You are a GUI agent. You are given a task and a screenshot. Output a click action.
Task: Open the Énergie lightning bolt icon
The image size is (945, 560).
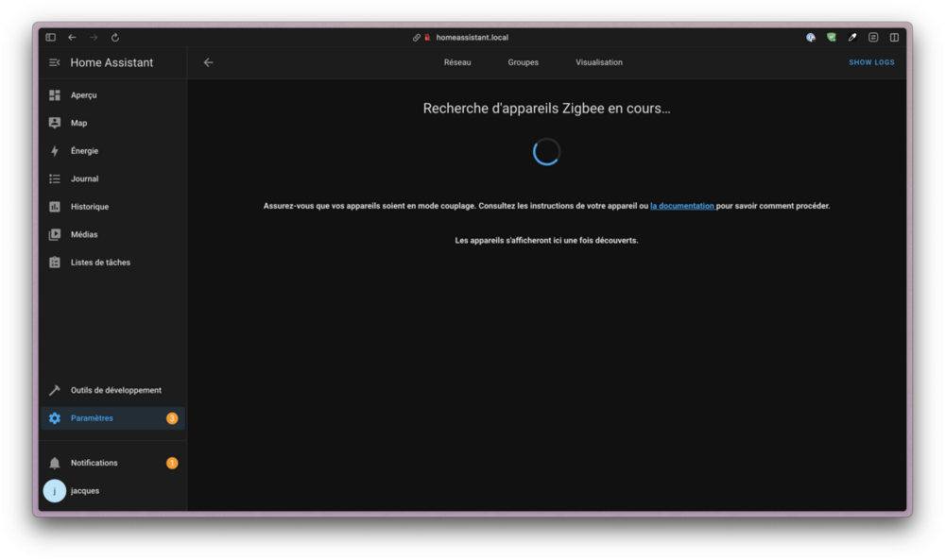coord(55,151)
